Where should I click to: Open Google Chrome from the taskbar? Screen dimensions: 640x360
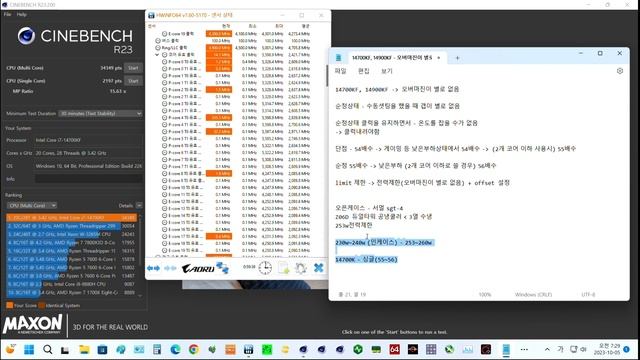pos(194,350)
